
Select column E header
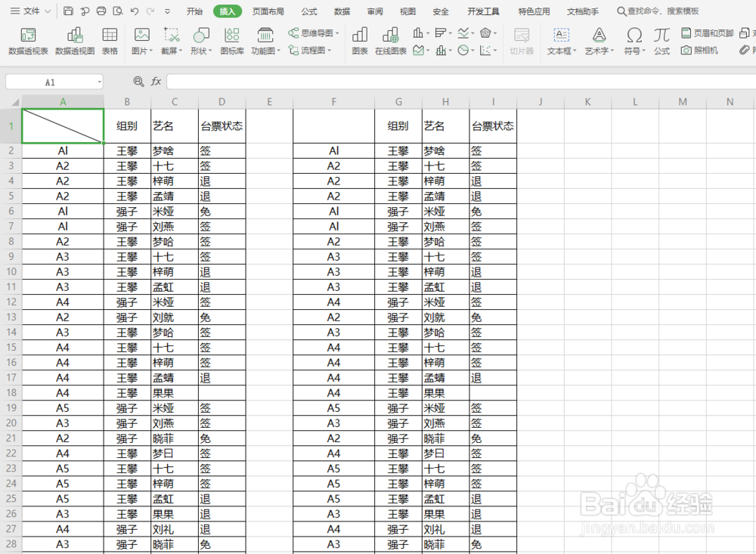coord(269,102)
